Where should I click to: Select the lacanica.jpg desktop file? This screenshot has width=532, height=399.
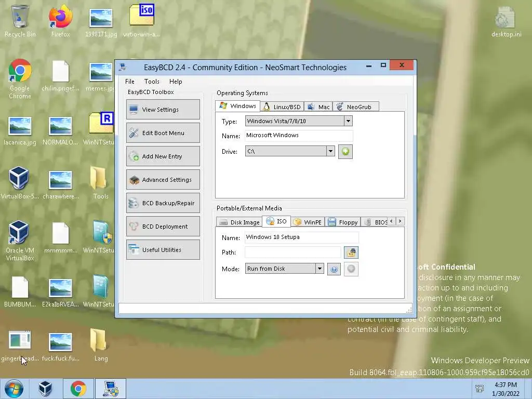[x=20, y=130]
